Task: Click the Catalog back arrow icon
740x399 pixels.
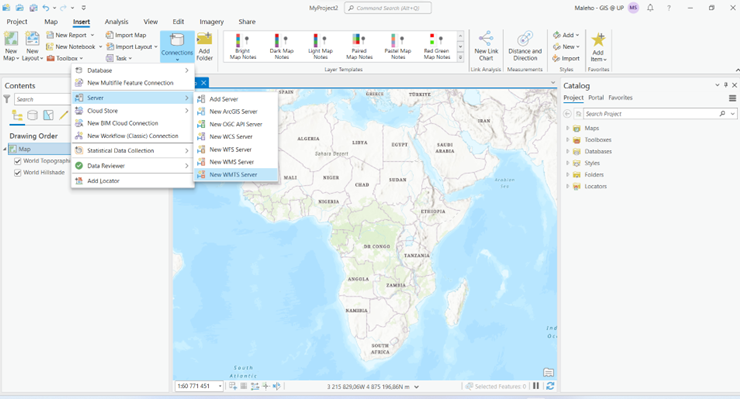Action: tap(567, 114)
